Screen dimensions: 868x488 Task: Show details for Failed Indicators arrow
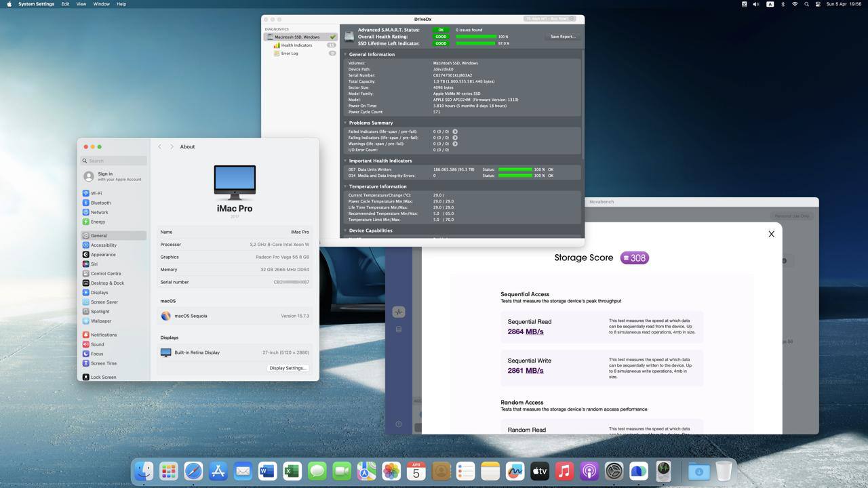click(455, 131)
